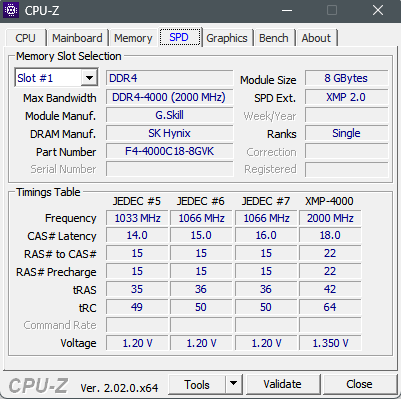Click the CPU-Z app icon in title bar
401x399 pixels.
click(x=11, y=10)
